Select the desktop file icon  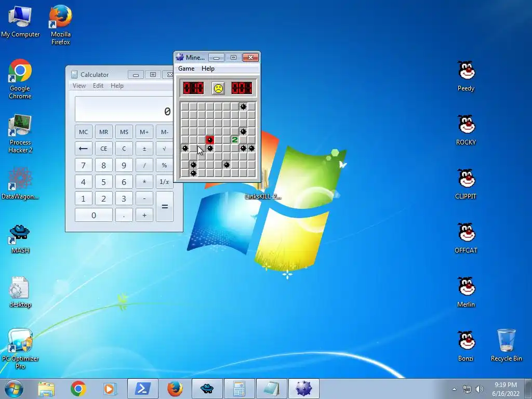[x=20, y=292]
